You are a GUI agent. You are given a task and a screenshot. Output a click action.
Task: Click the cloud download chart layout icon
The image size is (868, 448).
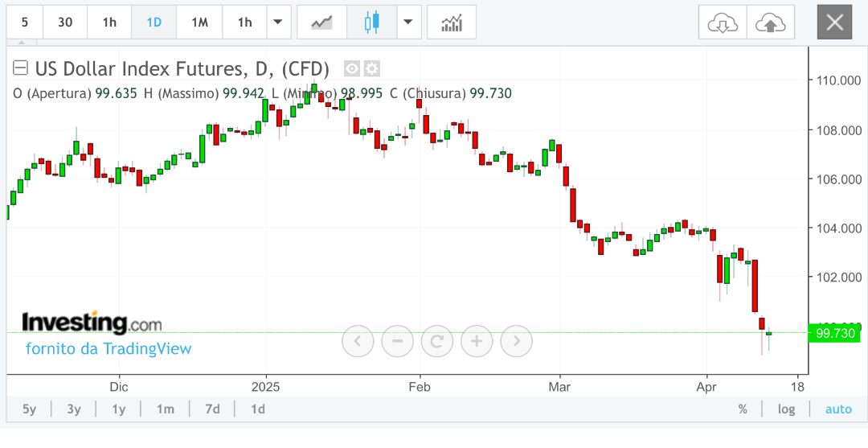click(723, 23)
